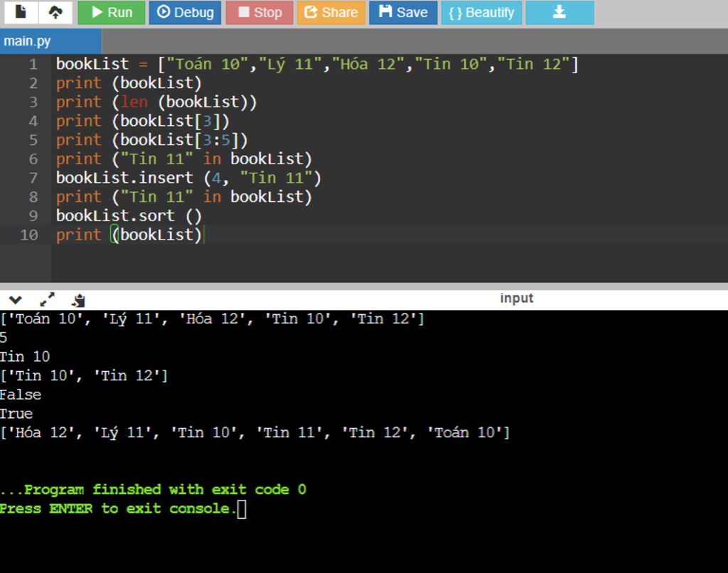Expand the console to full screen
This screenshot has width=728, height=573.
47,299
